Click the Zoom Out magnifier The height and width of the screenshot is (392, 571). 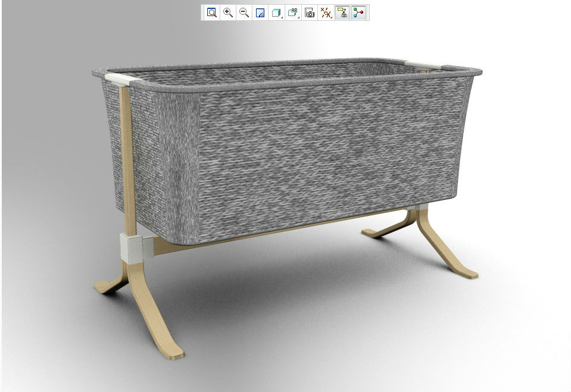click(x=244, y=12)
